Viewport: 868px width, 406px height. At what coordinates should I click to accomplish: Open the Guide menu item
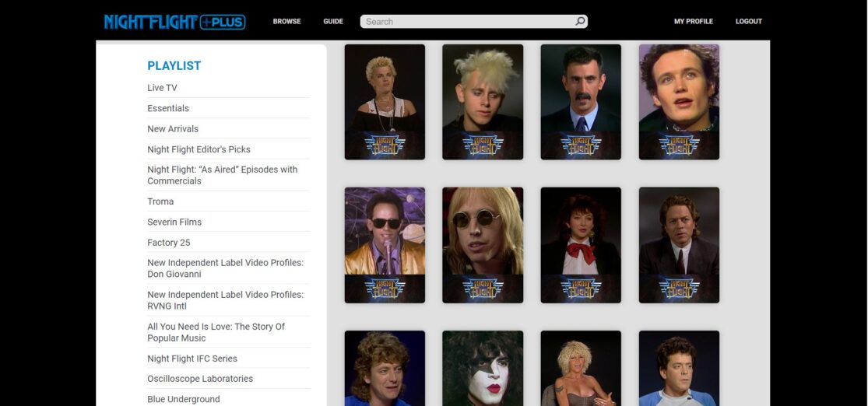[x=333, y=22]
